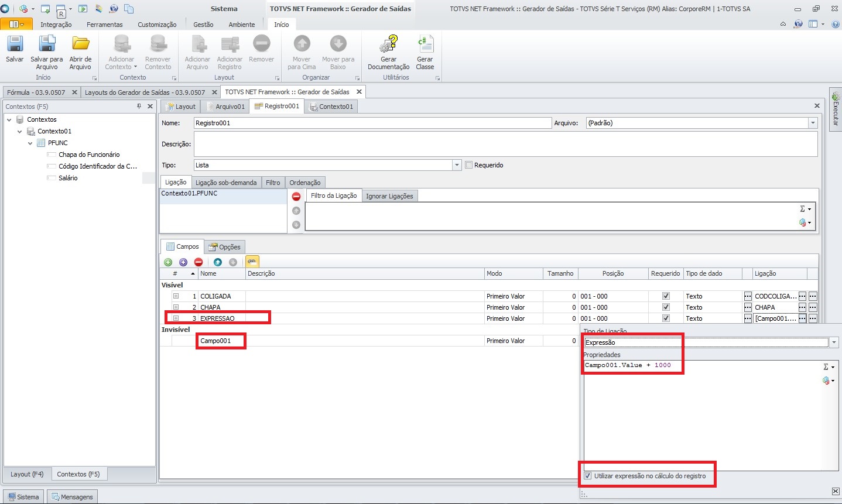Uncheck Requerido for the COLIGADA row
The height and width of the screenshot is (504, 842).
pyautogui.click(x=666, y=296)
